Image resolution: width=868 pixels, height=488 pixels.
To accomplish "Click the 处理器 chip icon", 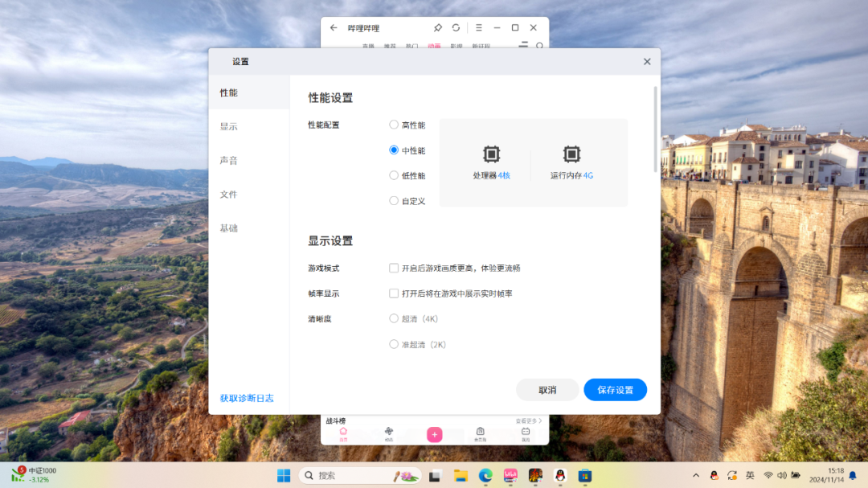I will coord(491,154).
